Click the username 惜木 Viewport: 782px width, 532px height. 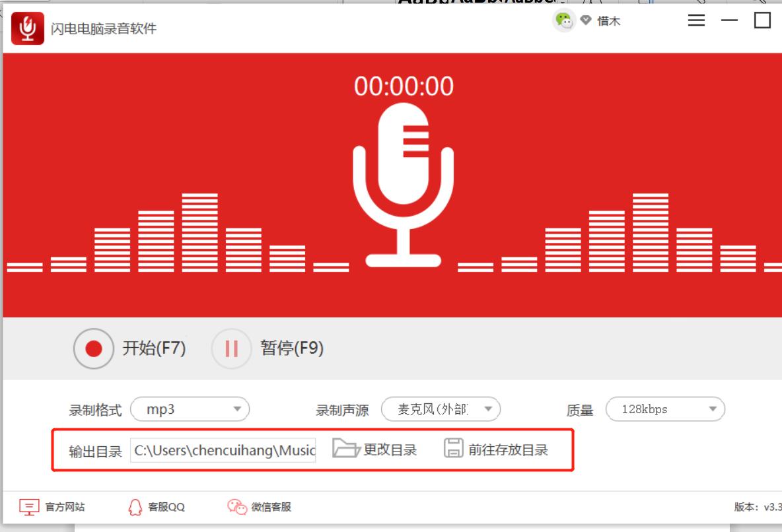click(x=608, y=21)
